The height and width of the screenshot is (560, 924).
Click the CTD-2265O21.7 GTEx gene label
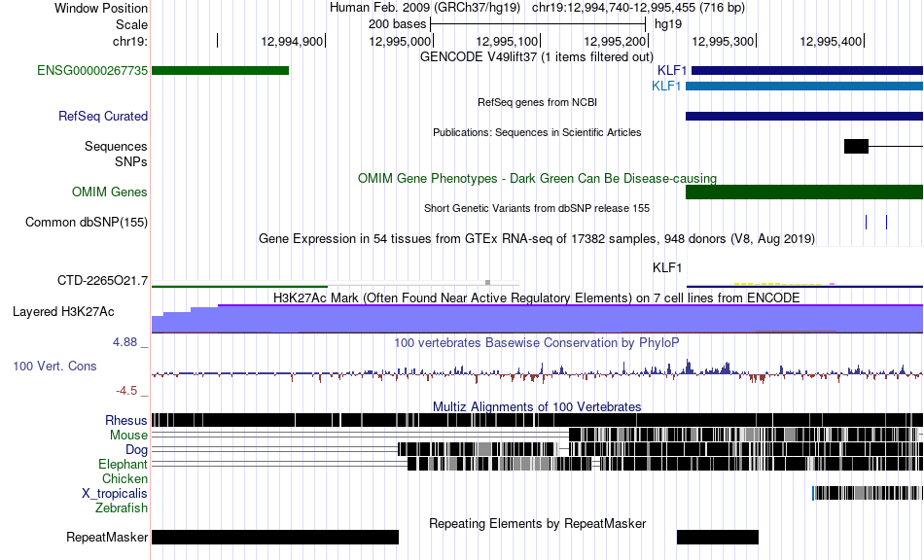[102, 280]
